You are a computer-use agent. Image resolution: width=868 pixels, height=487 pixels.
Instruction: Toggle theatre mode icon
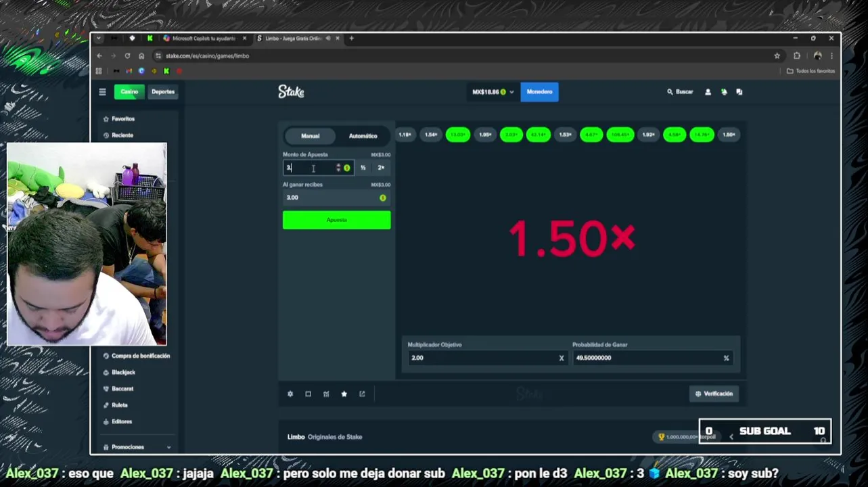[x=308, y=394]
